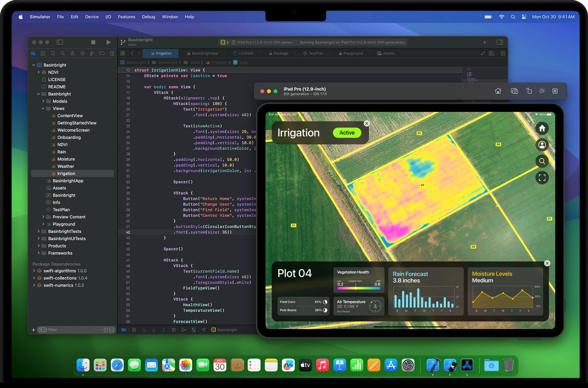588x388 pixels.
Task: Toggle the right inspector panel button
Action: point(500,42)
